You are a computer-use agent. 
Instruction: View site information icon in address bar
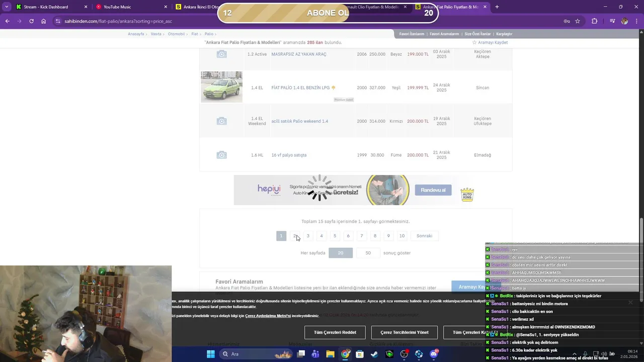coord(58,21)
